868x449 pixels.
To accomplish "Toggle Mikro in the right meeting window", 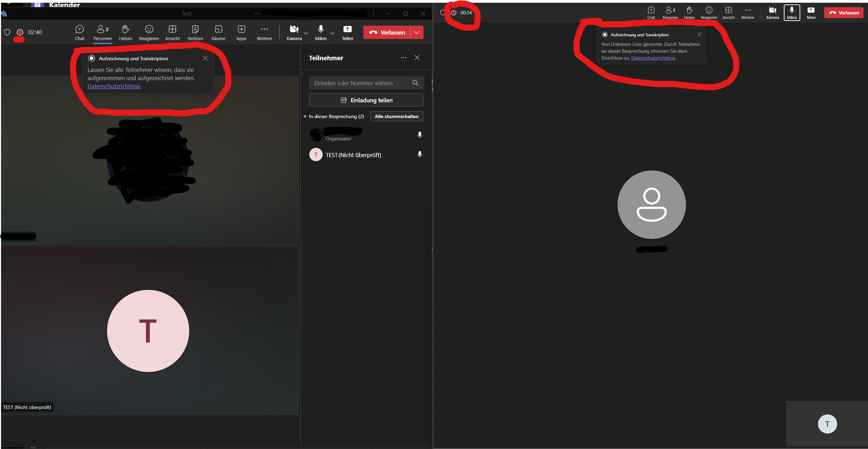I will click(x=792, y=13).
